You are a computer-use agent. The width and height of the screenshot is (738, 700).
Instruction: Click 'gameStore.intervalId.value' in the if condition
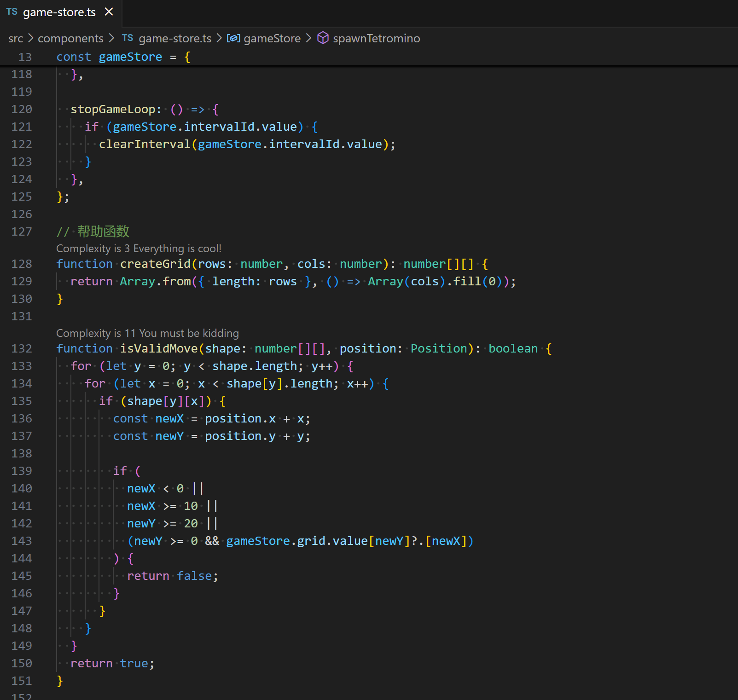pyautogui.click(x=205, y=127)
